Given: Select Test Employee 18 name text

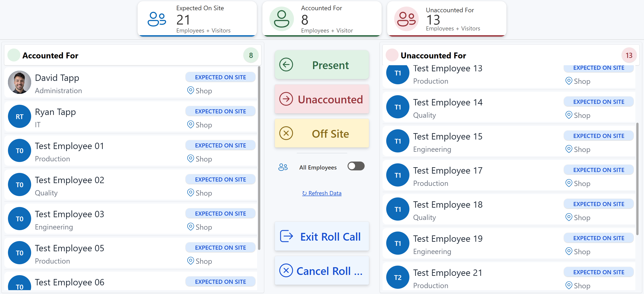Looking at the screenshot, I should pos(448,204).
